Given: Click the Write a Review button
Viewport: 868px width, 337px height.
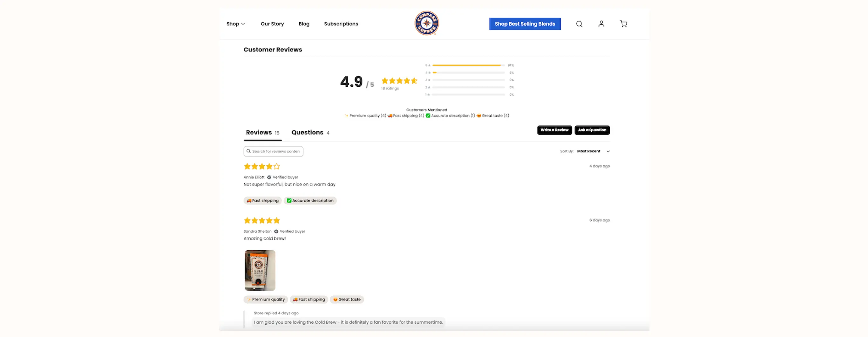Looking at the screenshot, I should [x=554, y=130].
